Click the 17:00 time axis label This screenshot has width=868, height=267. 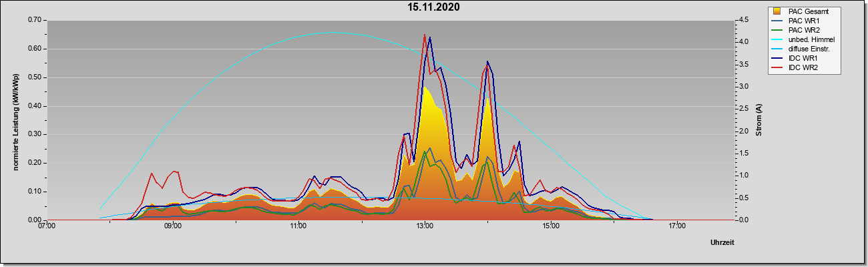click(x=676, y=226)
